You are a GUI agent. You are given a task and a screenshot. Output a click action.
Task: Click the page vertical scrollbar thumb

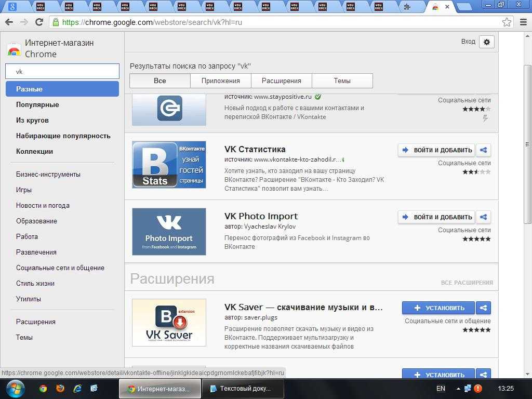coord(527,144)
